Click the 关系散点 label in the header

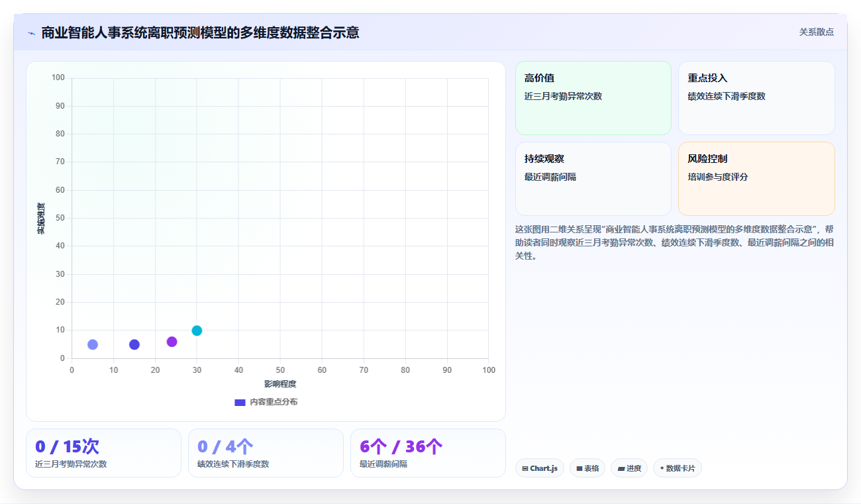(817, 32)
